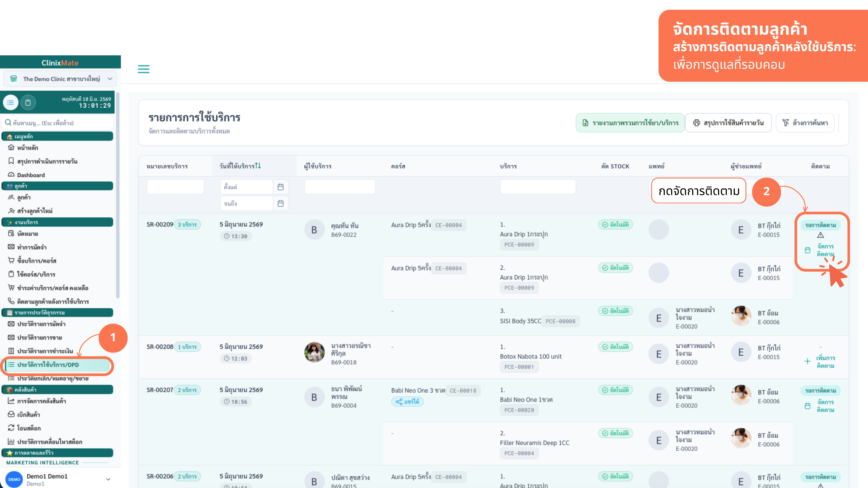Expand the Demo1 user menu chevron
The width and height of the screenshot is (868, 488).
(x=108, y=479)
